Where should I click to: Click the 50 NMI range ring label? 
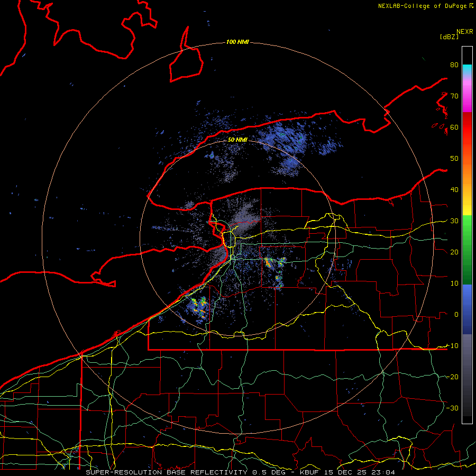(237, 140)
